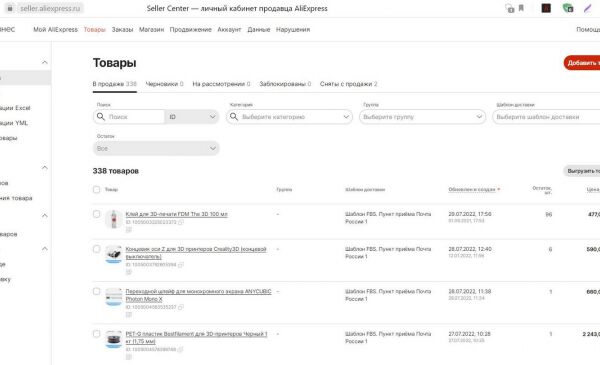Click the Помощь link in top navigation
Screen dimensions: 600x365
tap(588, 29)
